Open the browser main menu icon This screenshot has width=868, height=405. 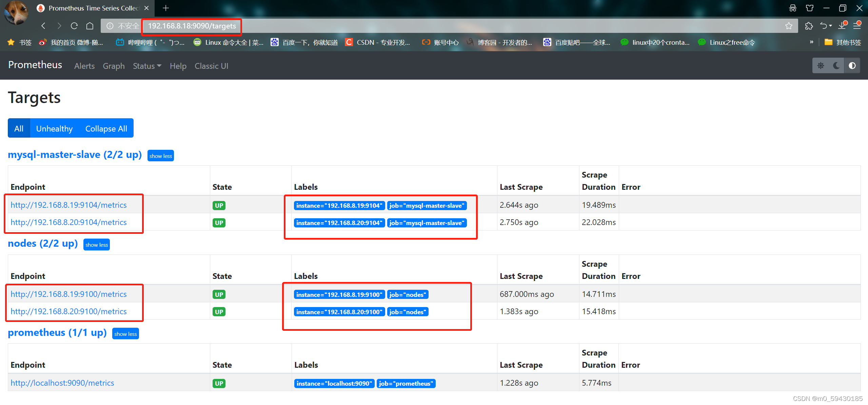[857, 25]
